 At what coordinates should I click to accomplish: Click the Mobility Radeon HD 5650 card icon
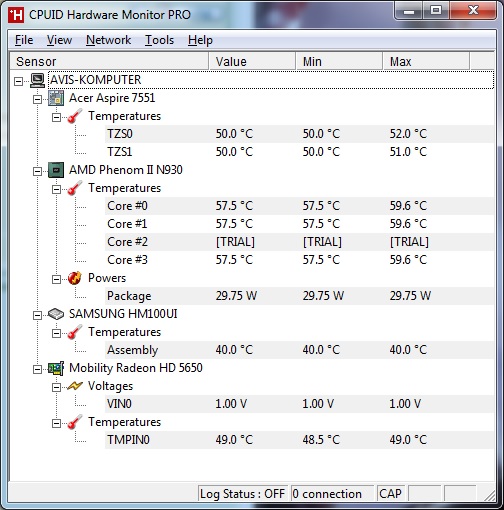pos(56,368)
